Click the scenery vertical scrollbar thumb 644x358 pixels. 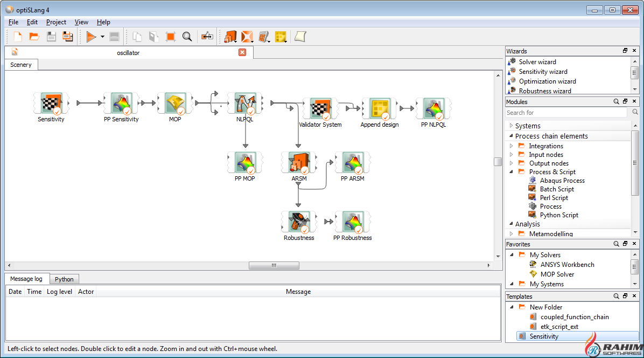pyautogui.click(x=498, y=162)
